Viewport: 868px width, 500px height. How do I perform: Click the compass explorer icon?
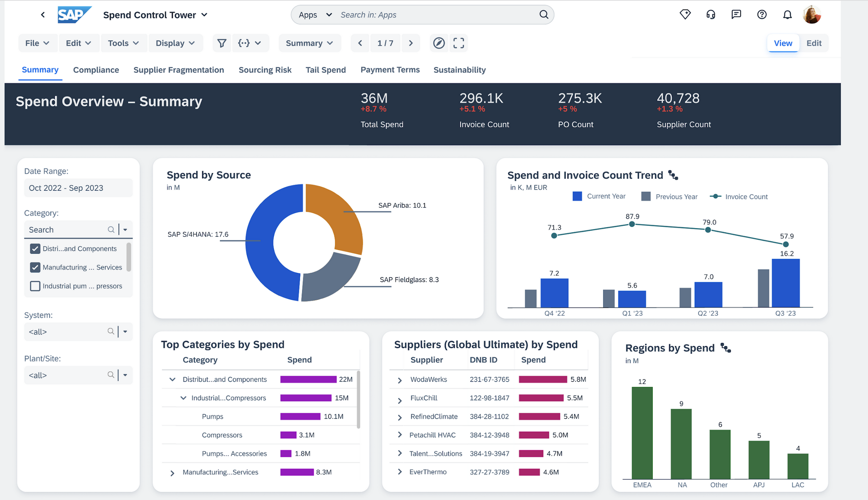439,43
